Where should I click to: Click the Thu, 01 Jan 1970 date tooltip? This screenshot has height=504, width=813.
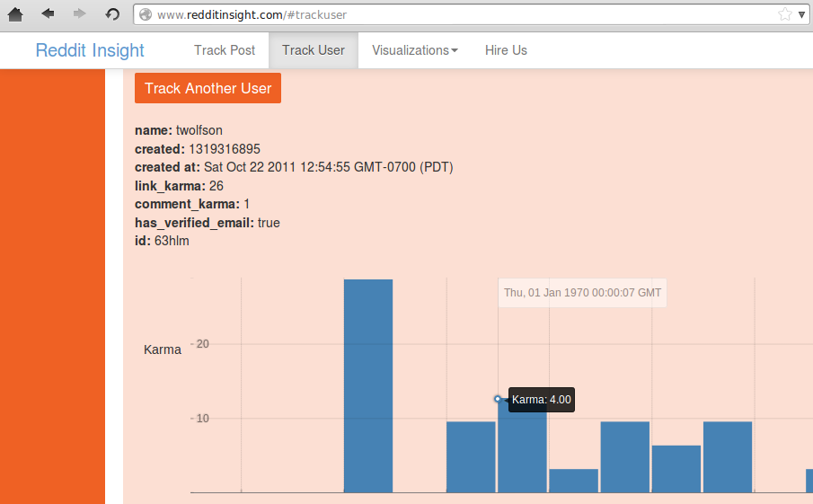(x=582, y=293)
